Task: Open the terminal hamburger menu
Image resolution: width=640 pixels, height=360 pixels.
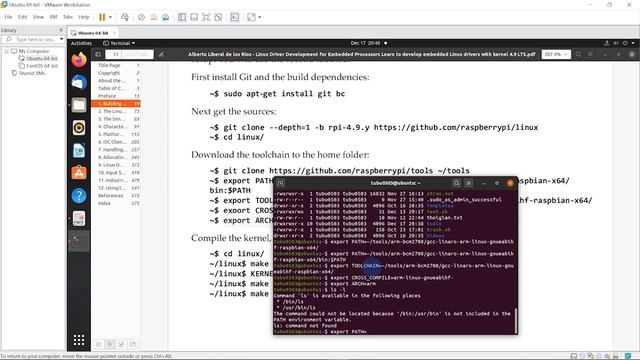Action: point(469,183)
